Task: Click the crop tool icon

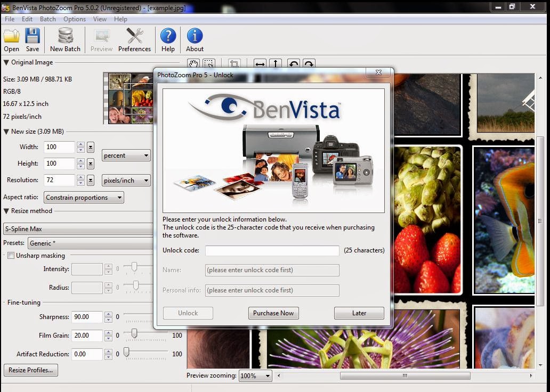Action: (234, 64)
